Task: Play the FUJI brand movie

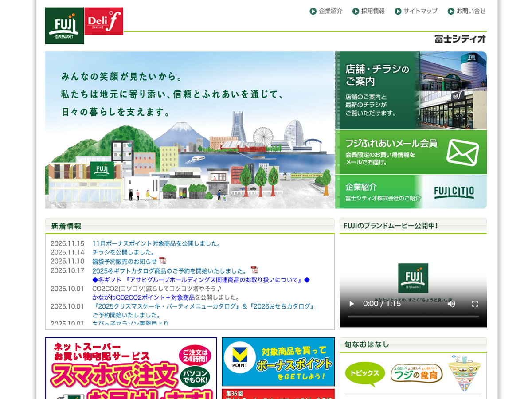Action: point(352,304)
